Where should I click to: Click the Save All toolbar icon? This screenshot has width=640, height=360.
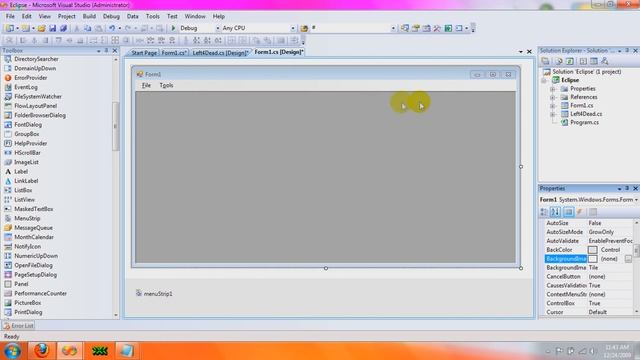coord(63,28)
